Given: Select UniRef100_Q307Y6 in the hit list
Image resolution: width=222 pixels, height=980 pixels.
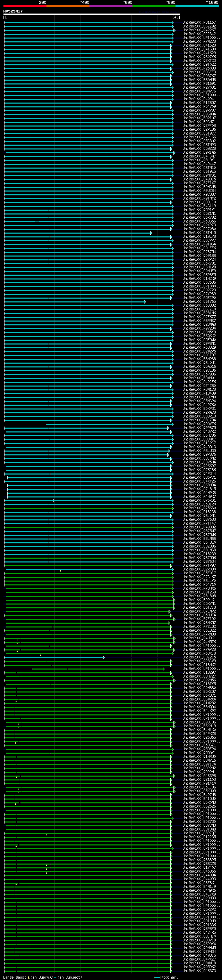Looking at the screenshot, I should (199, 57).
